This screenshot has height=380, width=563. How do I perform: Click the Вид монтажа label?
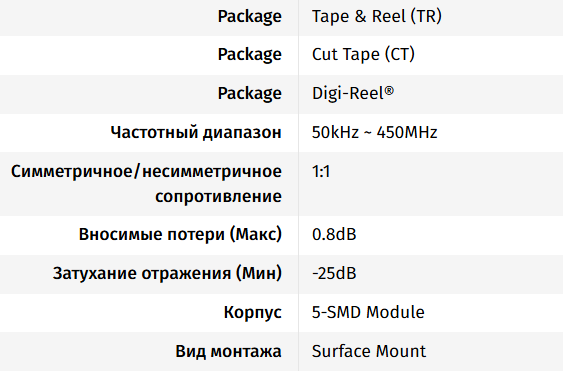coord(228,351)
